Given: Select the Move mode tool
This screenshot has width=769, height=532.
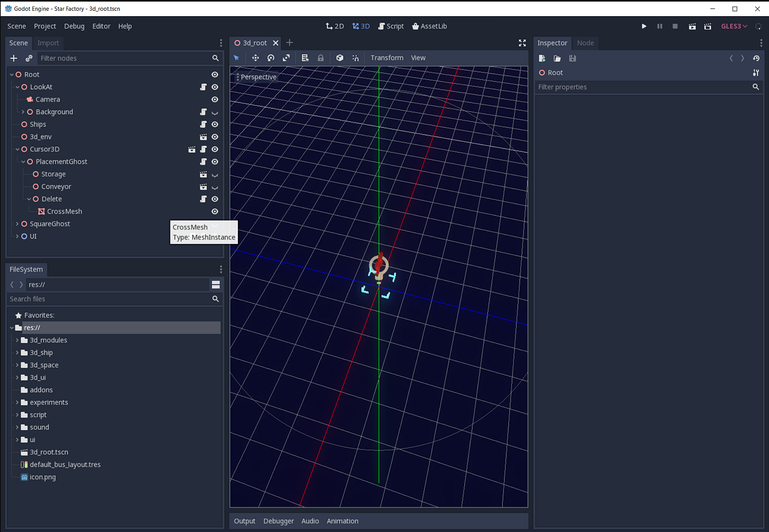Looking at the screenshot, I should click(255, 58).
